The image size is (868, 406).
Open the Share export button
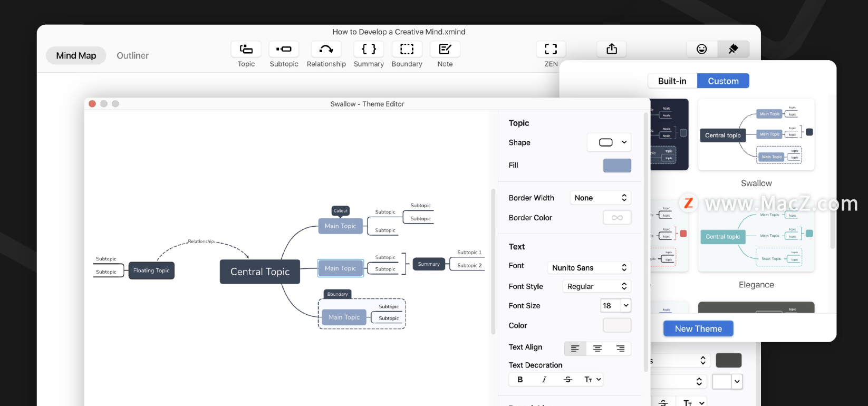(x=612, y=49)
